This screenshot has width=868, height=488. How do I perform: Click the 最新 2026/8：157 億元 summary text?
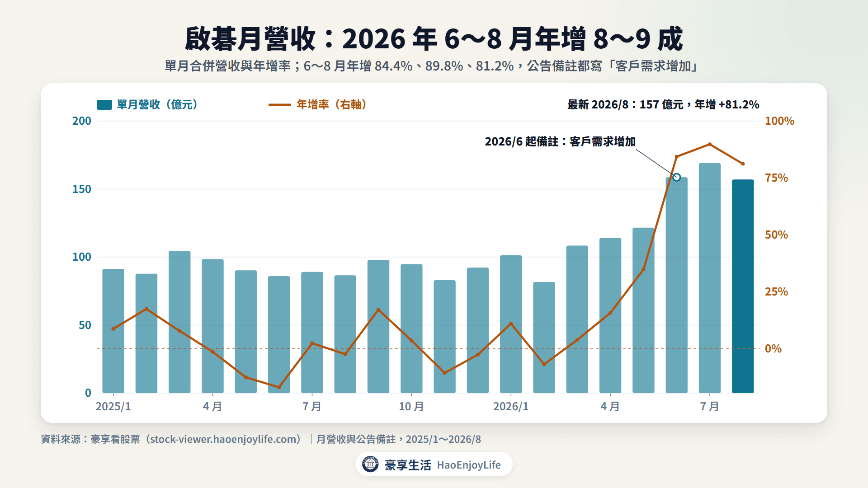pyautogui.click(x=663, y=105)
